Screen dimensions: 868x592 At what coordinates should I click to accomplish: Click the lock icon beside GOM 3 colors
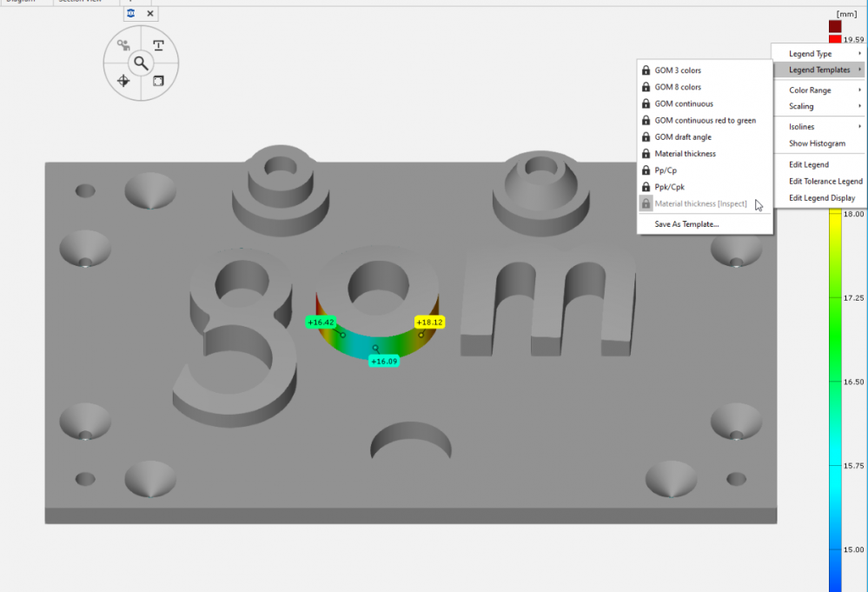click(646, 70)
